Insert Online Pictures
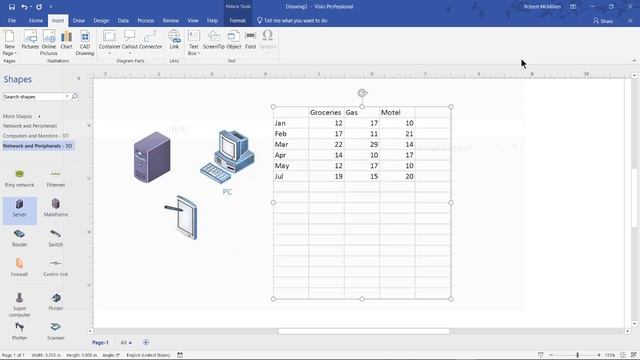 (x=49, y=42)
